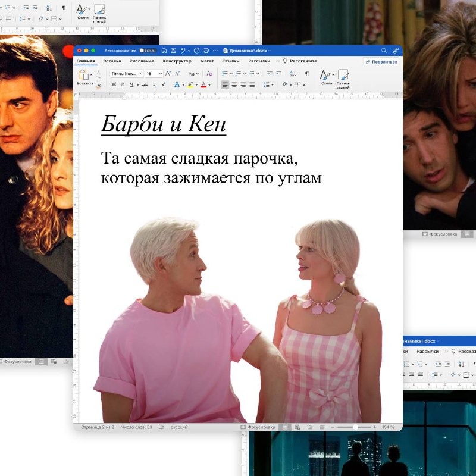Open the collaboration people icon in the title bar
This screenshot has height=476, width=476.
click(396, 51)
